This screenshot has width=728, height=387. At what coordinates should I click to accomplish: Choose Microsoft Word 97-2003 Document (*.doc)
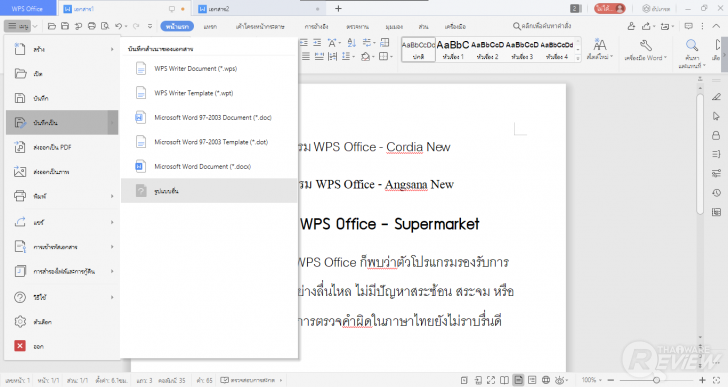209,117
